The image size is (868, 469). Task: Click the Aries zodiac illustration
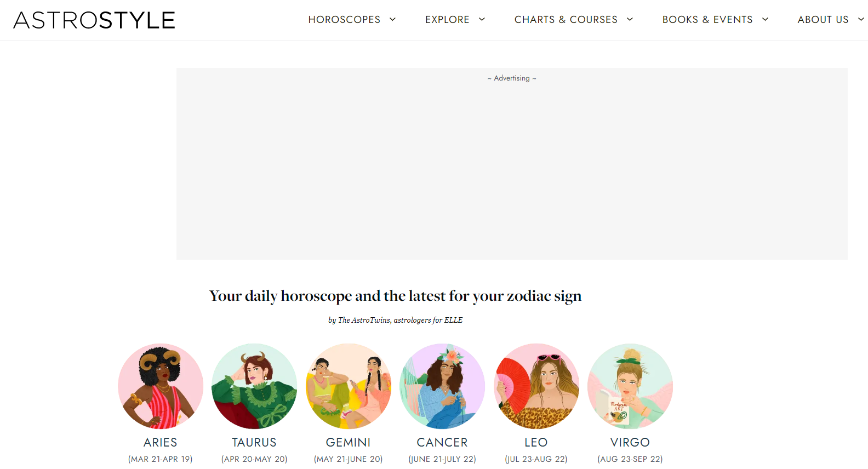[x=161, y=386]
